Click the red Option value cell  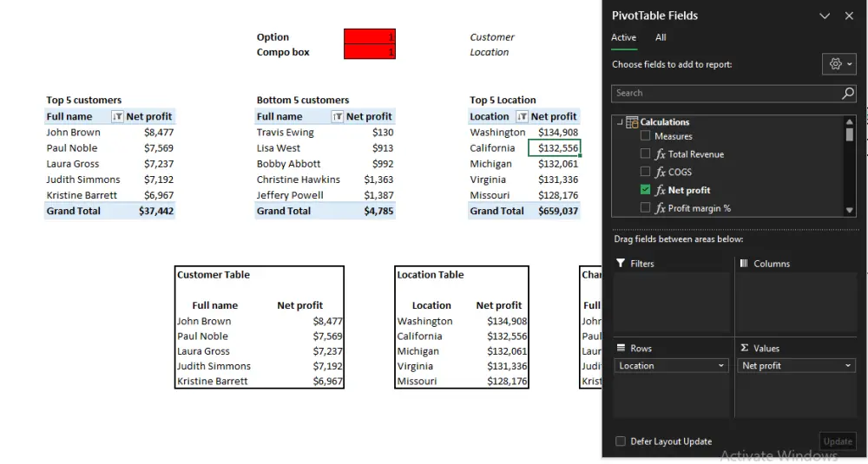(x=369, y=36)
